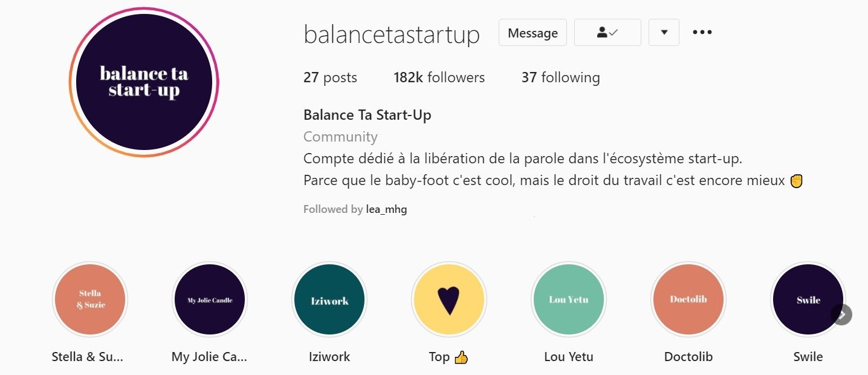This screenshot has height=375, width=868.
Task: Click the Doctolib highlight label text
Action: [x=688, y=357]
